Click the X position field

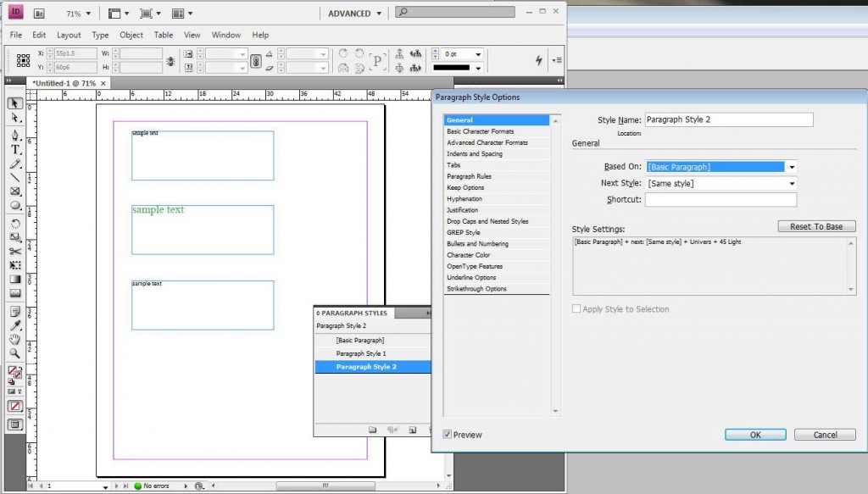tap(75, 53)
